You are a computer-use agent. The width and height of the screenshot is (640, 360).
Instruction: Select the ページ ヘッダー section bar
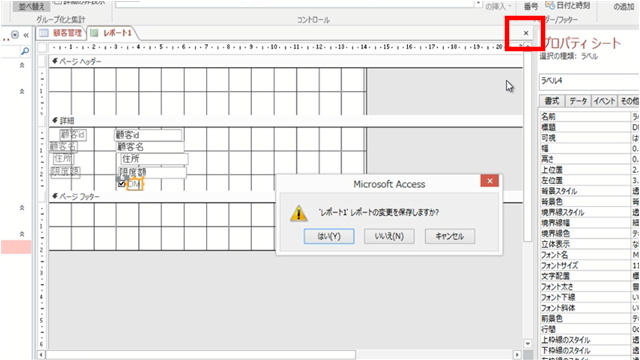tap(286, 62)
